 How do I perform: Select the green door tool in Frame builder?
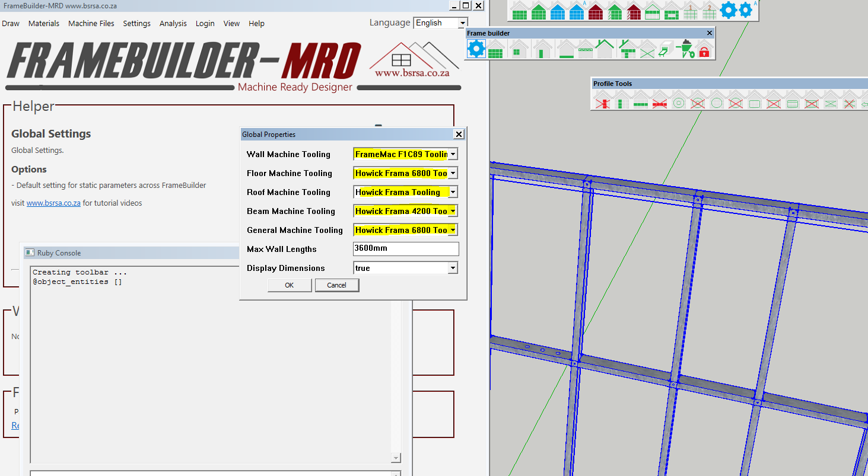[x=543, y=49]
